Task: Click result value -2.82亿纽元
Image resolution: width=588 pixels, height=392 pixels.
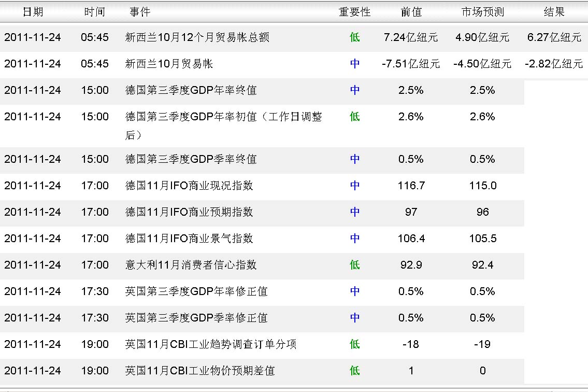Action: point(554,63)
